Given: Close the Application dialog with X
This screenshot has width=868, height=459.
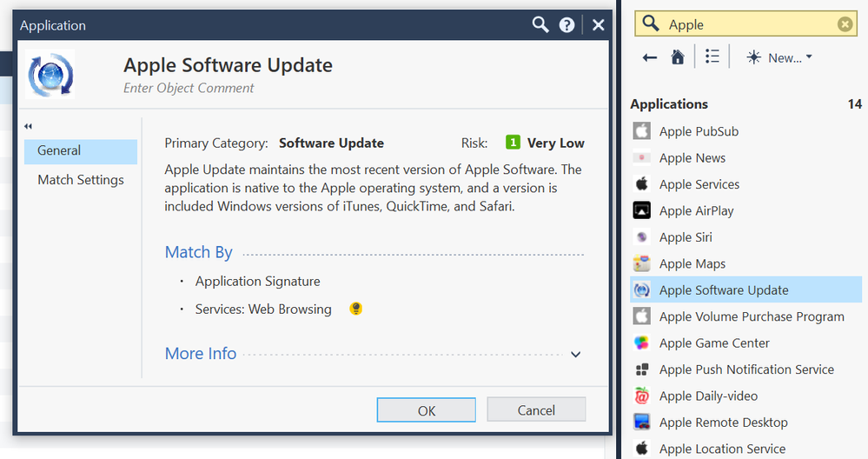Looking at the screenshot, I should [x=599, y=25].
